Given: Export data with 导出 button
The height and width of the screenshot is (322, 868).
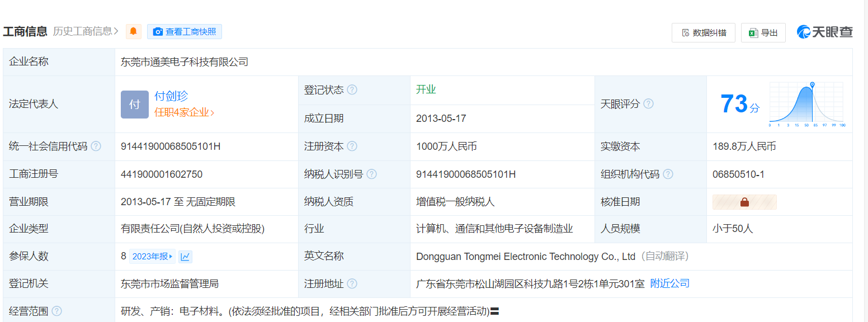Looking at the screenshot, I should 763,33.
